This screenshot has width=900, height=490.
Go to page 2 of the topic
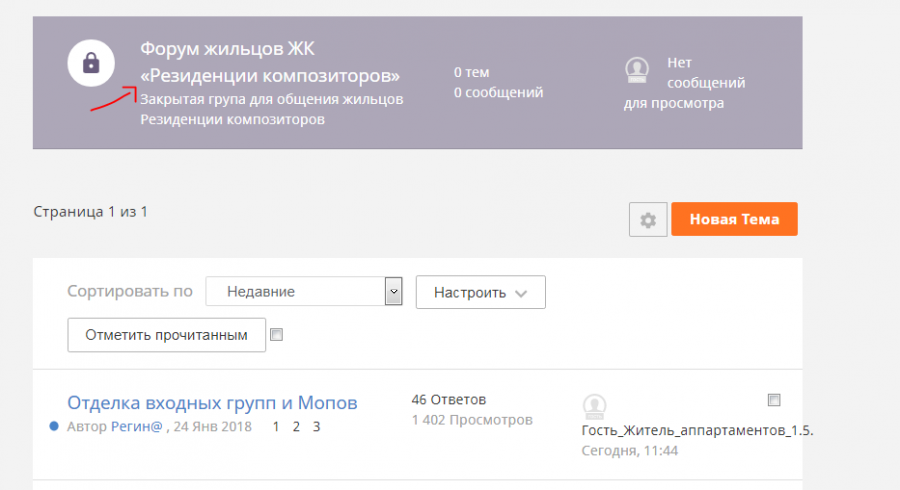click(x=296, y=427)
